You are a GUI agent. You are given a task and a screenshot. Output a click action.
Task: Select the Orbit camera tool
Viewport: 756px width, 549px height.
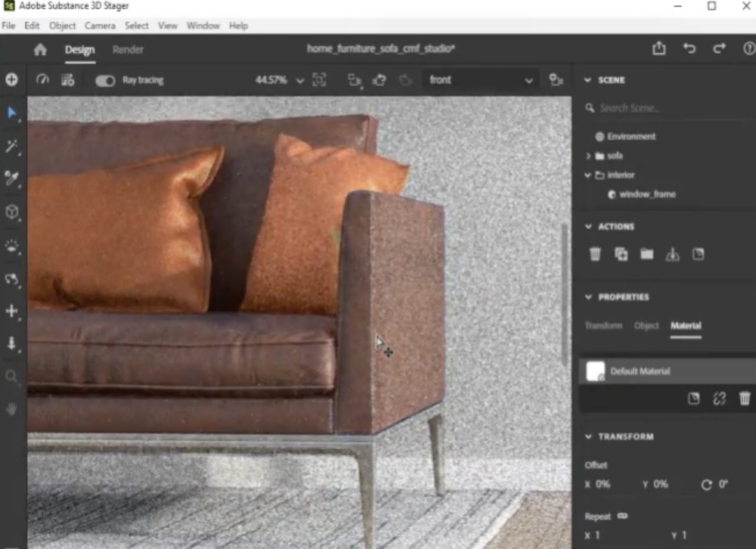tap(11, 279)
